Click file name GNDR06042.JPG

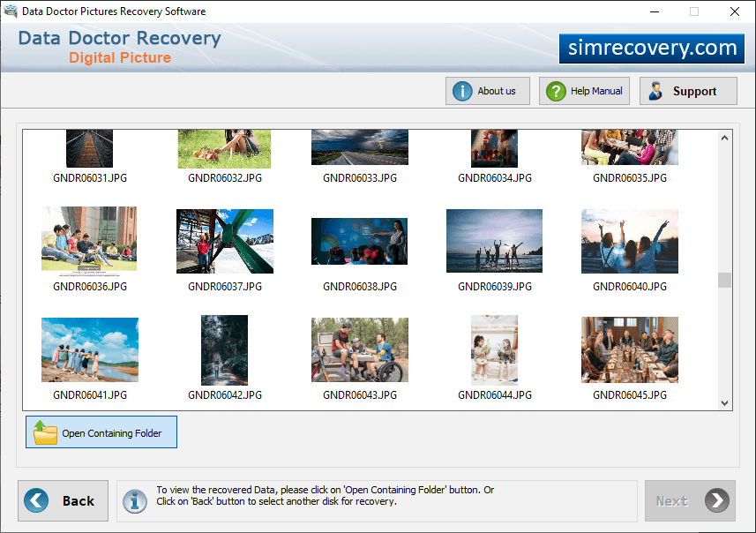pos(225,395)
